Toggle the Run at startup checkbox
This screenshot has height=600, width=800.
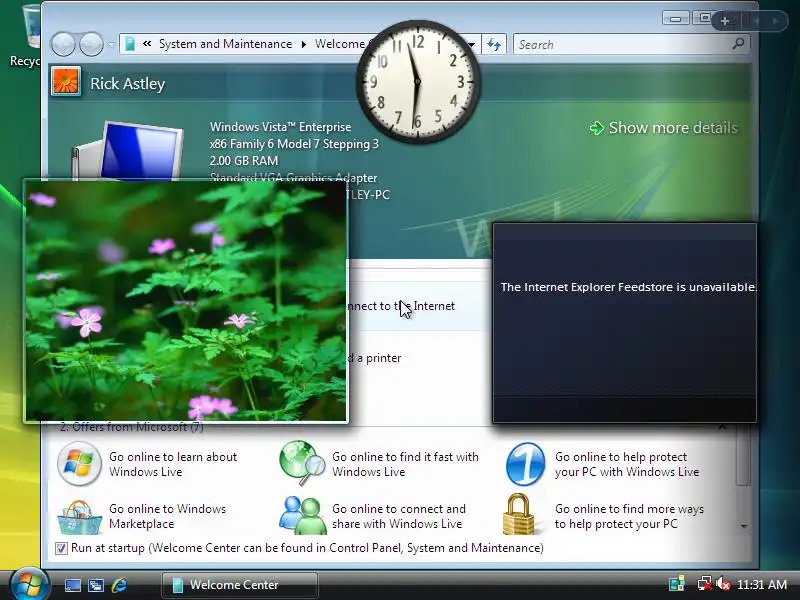click(61, 548)
